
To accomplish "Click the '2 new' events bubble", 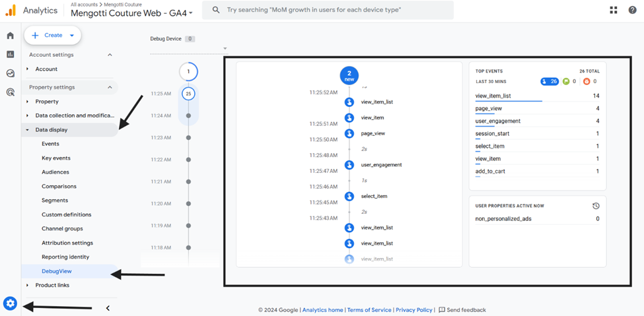I will [x=349, y=75].
